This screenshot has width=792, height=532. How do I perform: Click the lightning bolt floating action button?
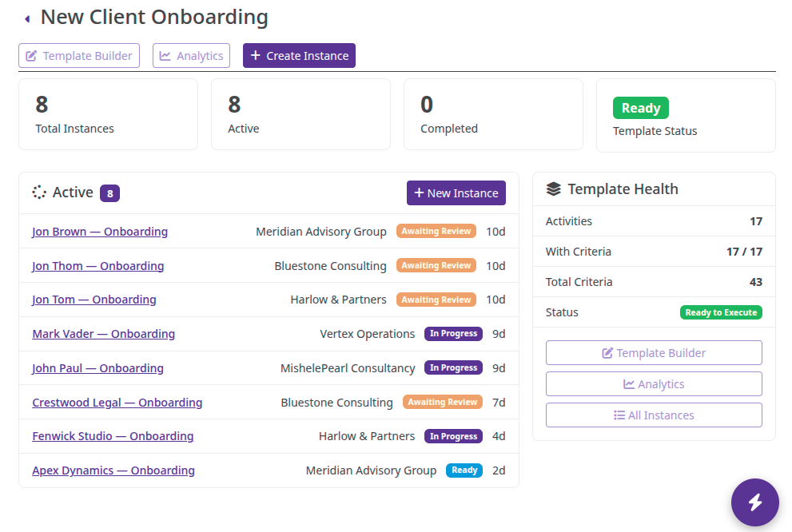[x=754, y=502]
